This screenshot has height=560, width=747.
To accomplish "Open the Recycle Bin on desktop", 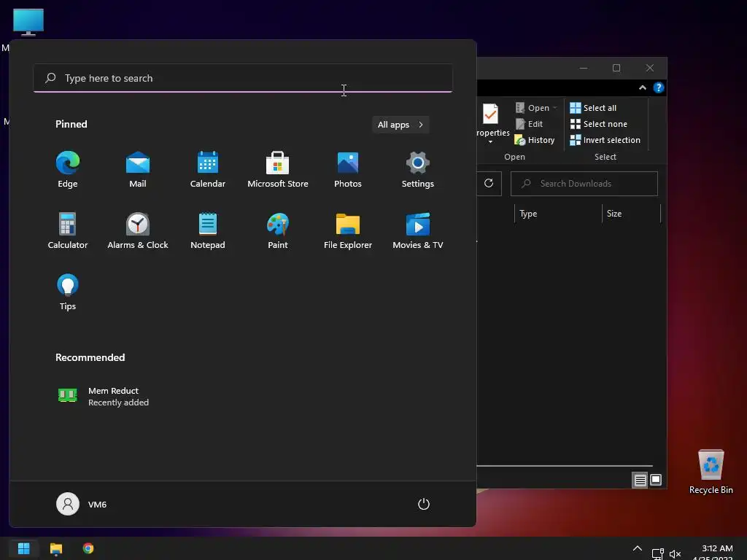I will tap(711, 472).
